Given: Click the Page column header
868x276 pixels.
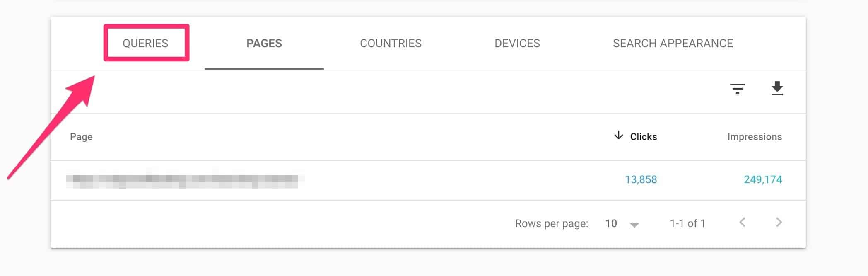Looking at the screenshot, I should 81,136.
